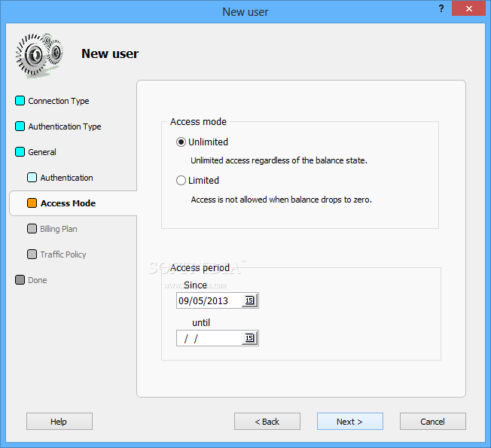Open the Since date calendar picker
Screen dimensions: 491x448
coord(249,300)
